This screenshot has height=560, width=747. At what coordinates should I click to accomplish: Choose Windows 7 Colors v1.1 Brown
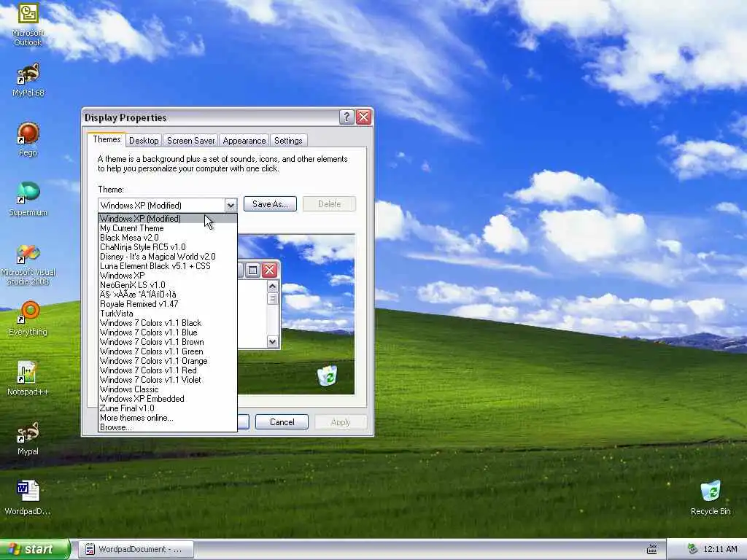click(x=167, y=342)
